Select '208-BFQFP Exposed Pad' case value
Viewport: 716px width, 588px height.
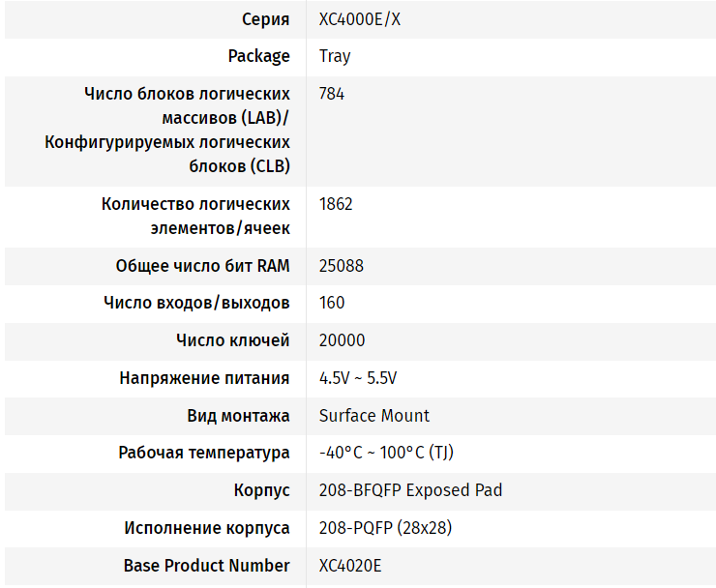[x=410, y=490]
